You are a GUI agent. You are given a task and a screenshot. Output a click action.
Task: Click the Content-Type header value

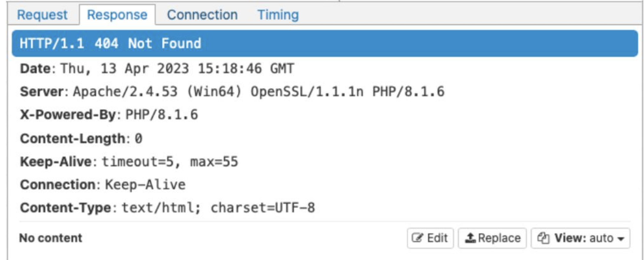tap(218, 208)
